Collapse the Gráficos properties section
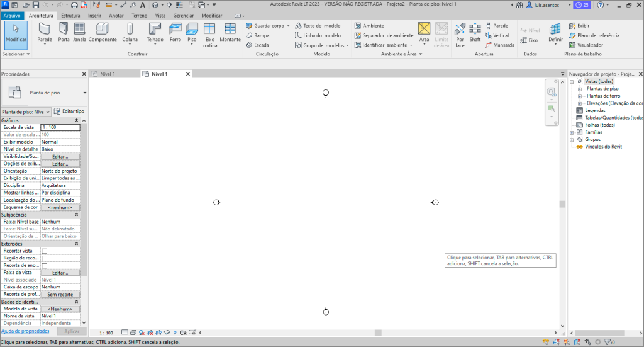The width and height of the screenshot is (644, 347). click(x=76, y=120)
